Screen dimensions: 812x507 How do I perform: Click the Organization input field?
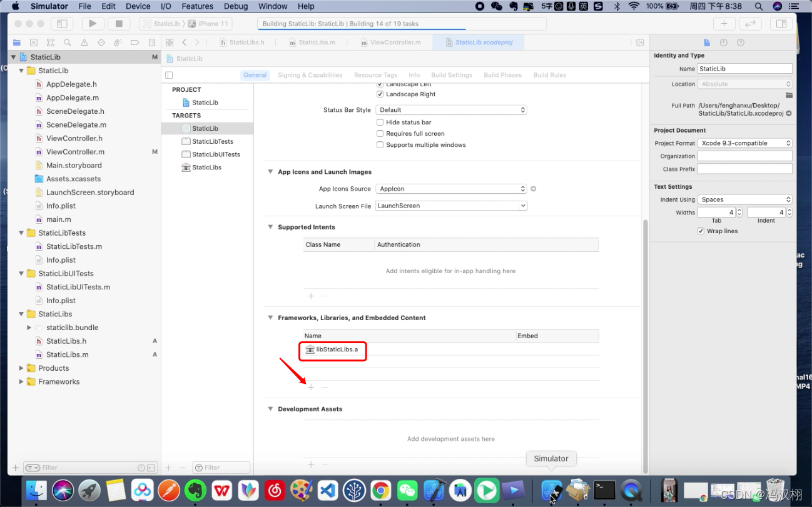pos(745,156)
